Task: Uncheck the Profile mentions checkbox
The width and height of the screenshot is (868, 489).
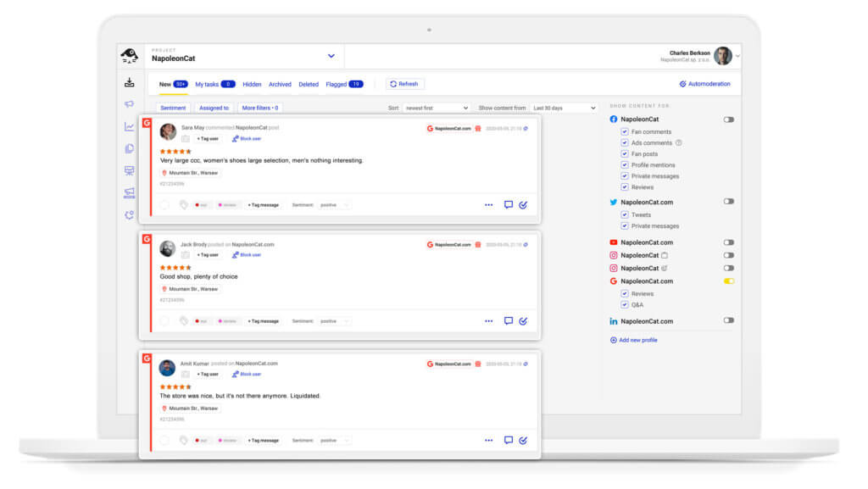Action: point(625,165)
